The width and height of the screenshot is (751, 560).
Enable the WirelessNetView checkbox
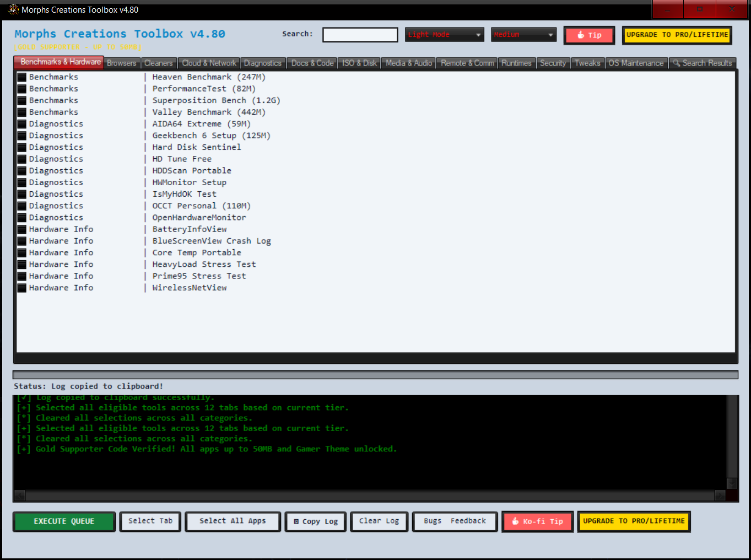click(22, 288)
